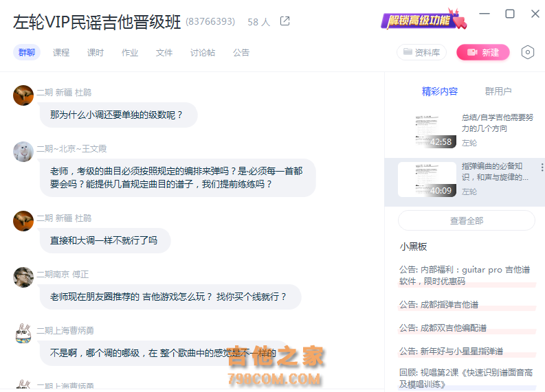Click the 解锁高级功能 unlock banner
This screenshot has width=545, height=392.
[423, 19]
